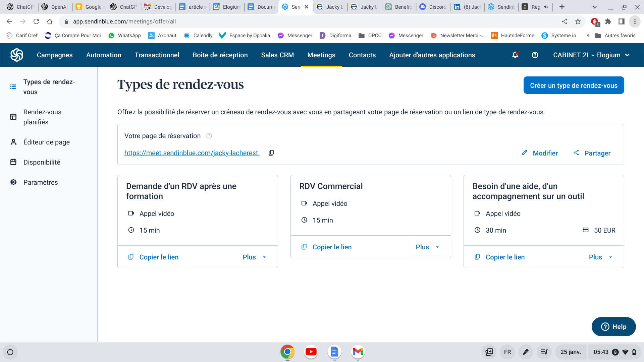The width and height of the screenshot is (644, 362).
Task: Expand Plus menu on Demande d'un RDV card
Action: coord(255,257)
